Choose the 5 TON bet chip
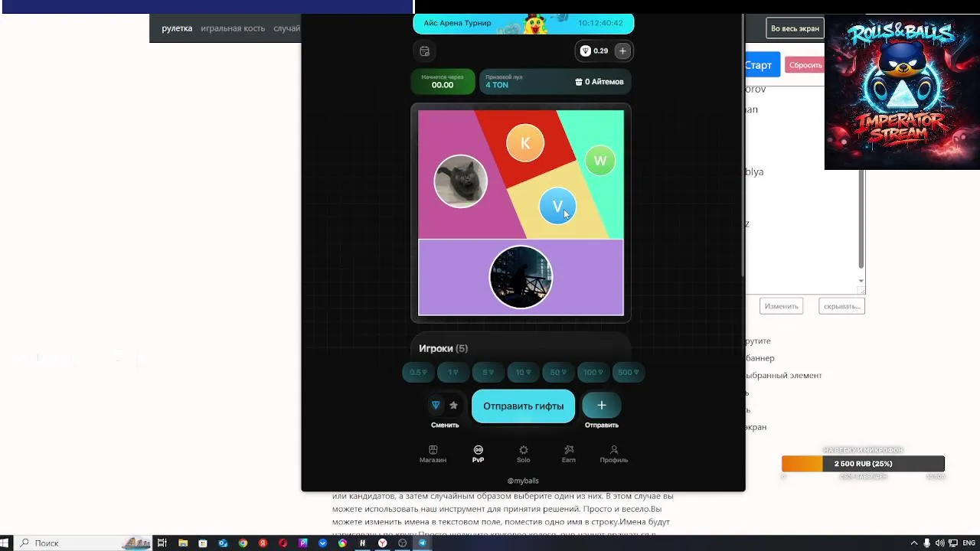The width and height of the screenshot is (980, 551). point(488,373)
